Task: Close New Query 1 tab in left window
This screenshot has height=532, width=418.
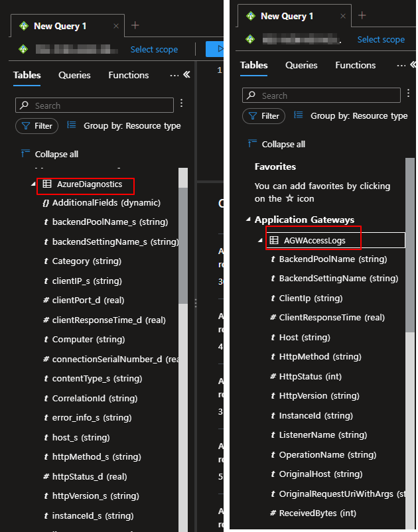Action: point(116,26)
